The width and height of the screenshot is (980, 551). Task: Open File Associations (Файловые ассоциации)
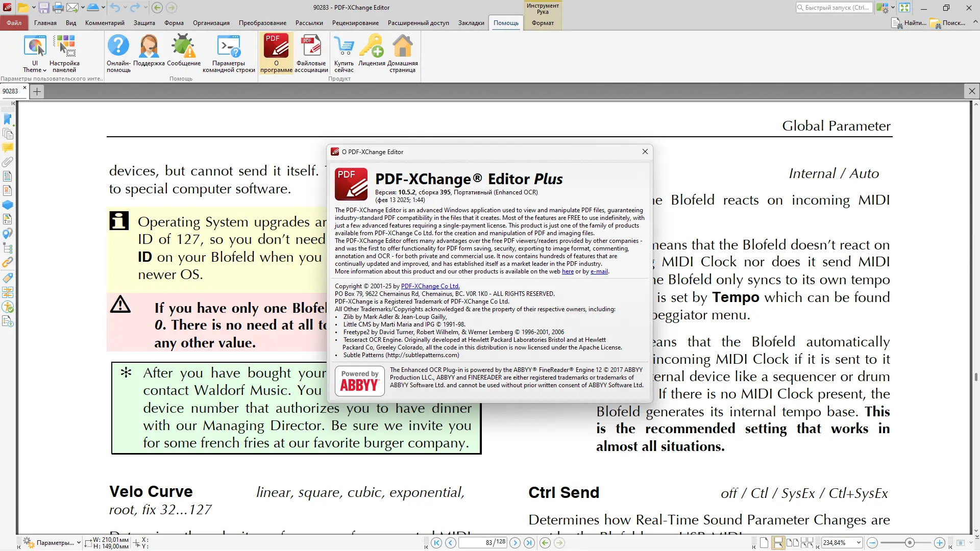coord(311,53)
